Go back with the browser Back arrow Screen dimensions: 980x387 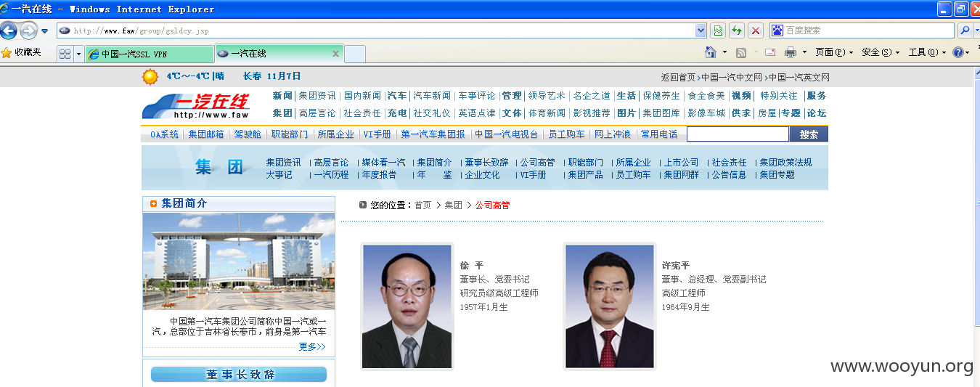9,30
